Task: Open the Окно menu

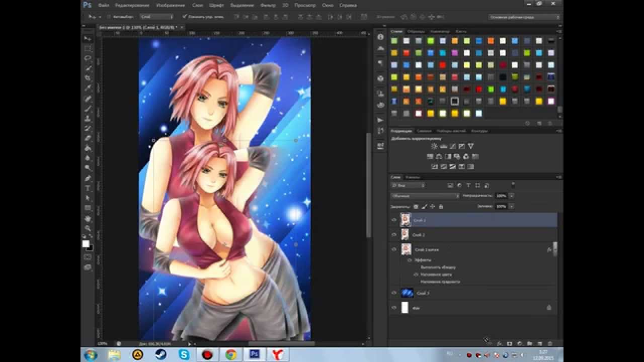Action: 328,5
